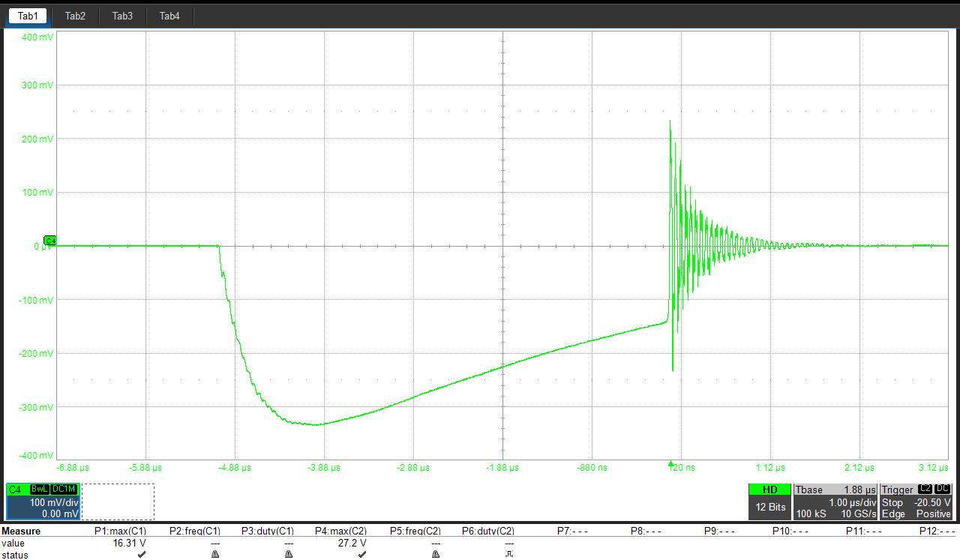Click the 120 ns time axis label
The image size is (960, 560).
(x=682, y=467)
